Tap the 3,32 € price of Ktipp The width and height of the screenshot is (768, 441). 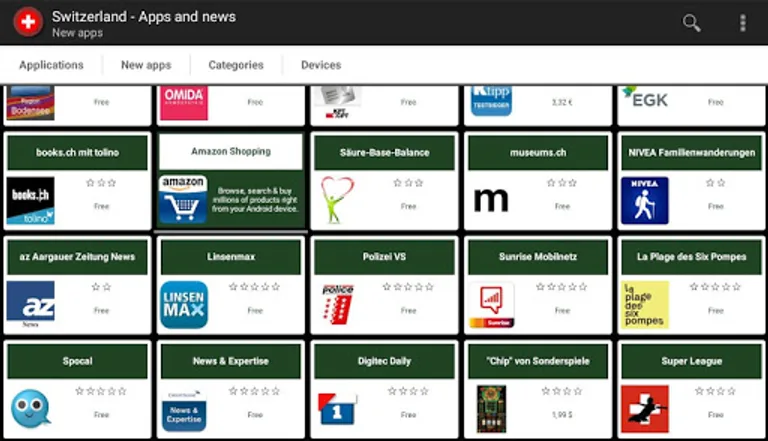click(562, 102)
